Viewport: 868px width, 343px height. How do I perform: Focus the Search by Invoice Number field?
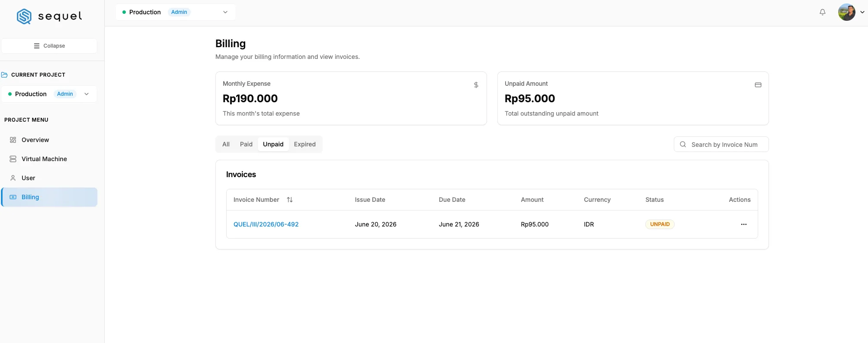[721, 144]
